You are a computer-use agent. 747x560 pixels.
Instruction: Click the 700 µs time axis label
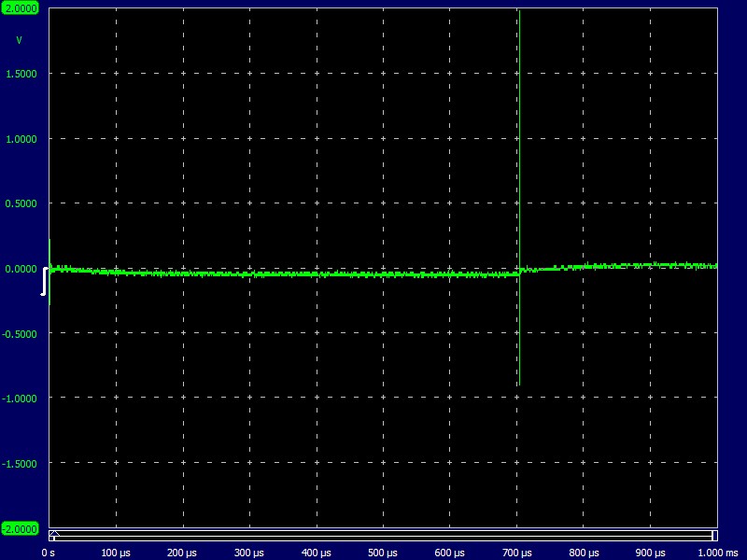(x=517, y=553)
